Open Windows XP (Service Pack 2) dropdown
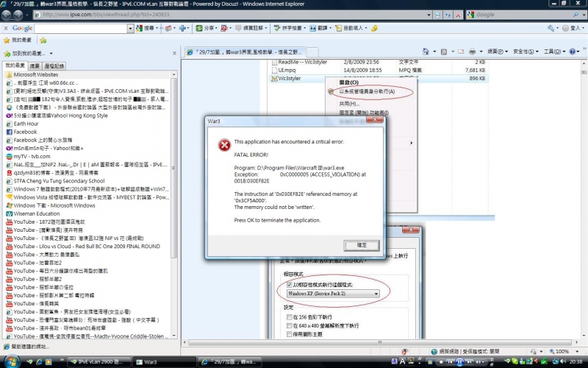Viewport: 588px width, 368px height. click(x=332, y=293)
